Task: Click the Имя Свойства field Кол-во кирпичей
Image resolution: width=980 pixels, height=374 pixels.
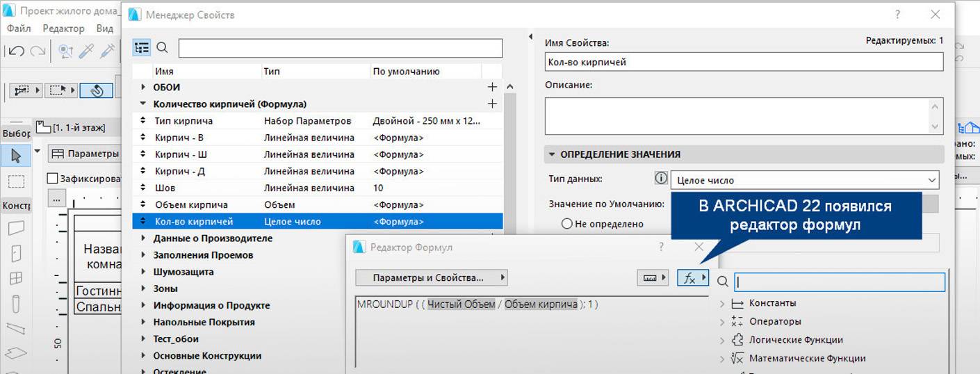Action: tap(744, 62)
